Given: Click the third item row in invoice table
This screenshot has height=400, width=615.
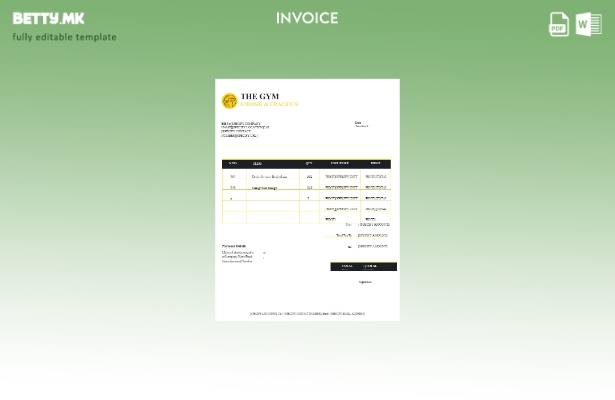Looking at the screenshot, I should tap(306, 198).
